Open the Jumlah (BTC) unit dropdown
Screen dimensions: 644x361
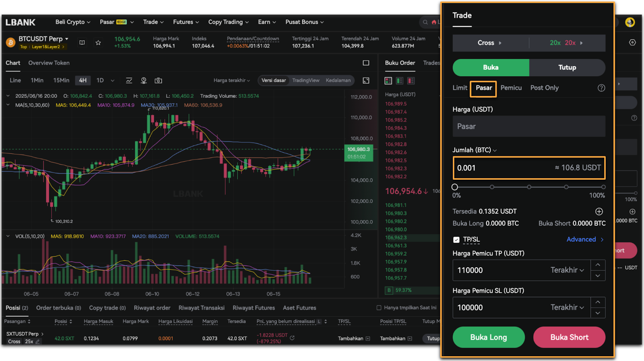[x=495, y=150]
